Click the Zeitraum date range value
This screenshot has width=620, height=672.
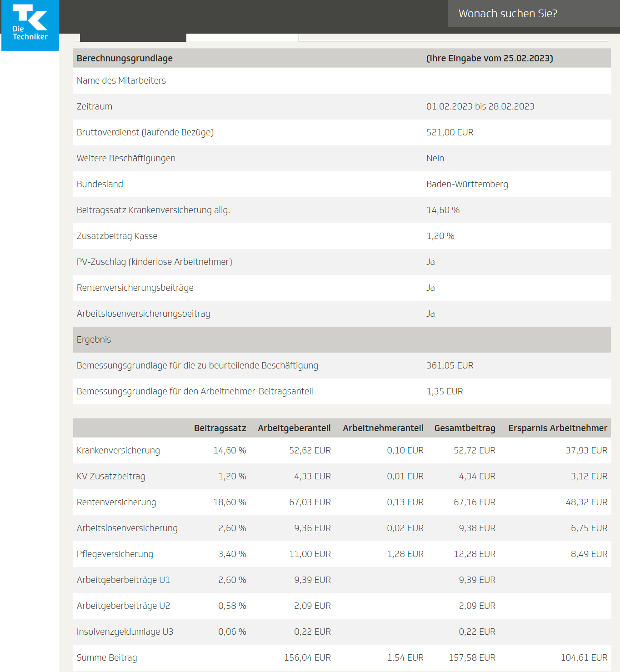(x=480, y=106)
